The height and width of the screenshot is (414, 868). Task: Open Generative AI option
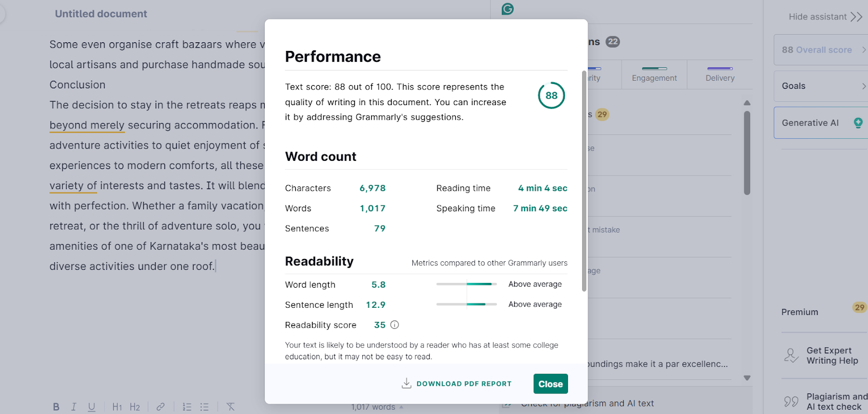tap(821, 123)
